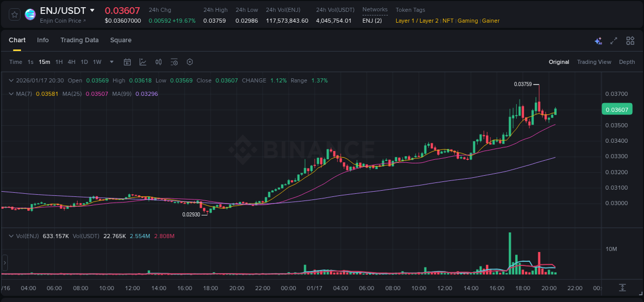Open the go-to-date calendar picker
Screen dimensions: 644x302
point(127,62)
